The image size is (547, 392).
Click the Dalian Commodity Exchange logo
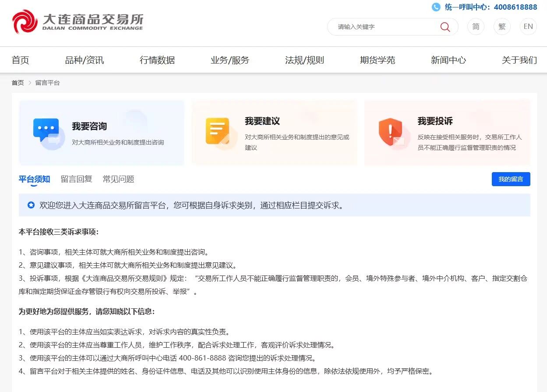tap(77, 22)
